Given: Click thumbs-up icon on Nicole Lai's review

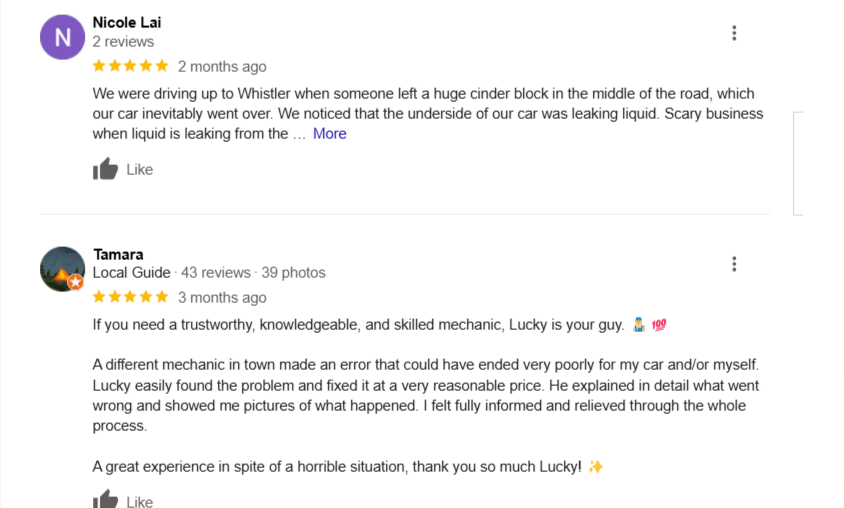Looking at the screenshot, I should [105, 170].
